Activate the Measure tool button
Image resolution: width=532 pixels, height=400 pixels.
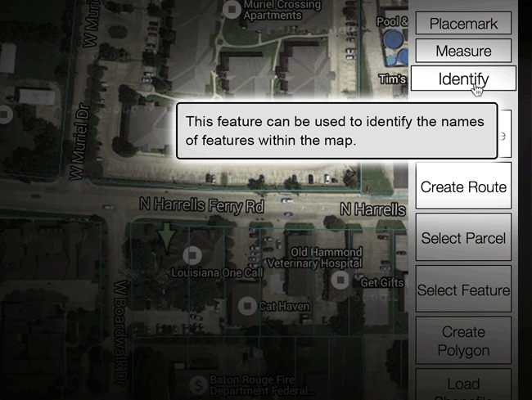point(463,51)
